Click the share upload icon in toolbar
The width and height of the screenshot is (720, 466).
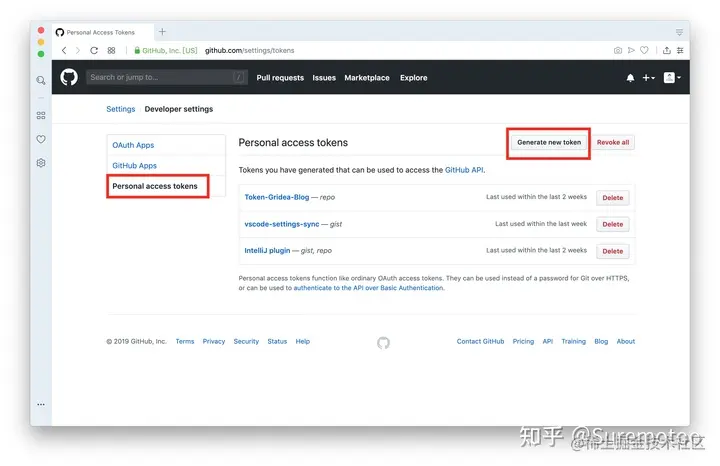pos(667,50)
